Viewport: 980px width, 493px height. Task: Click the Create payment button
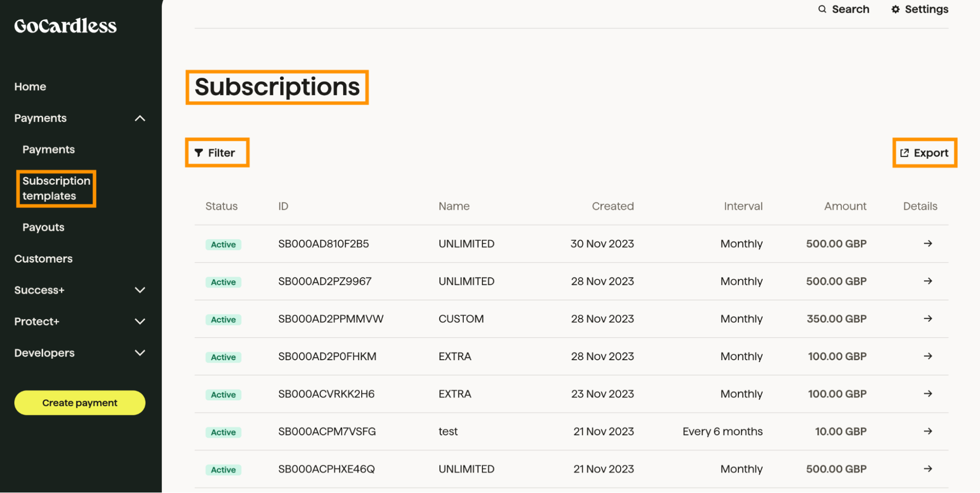coord(79,402)
